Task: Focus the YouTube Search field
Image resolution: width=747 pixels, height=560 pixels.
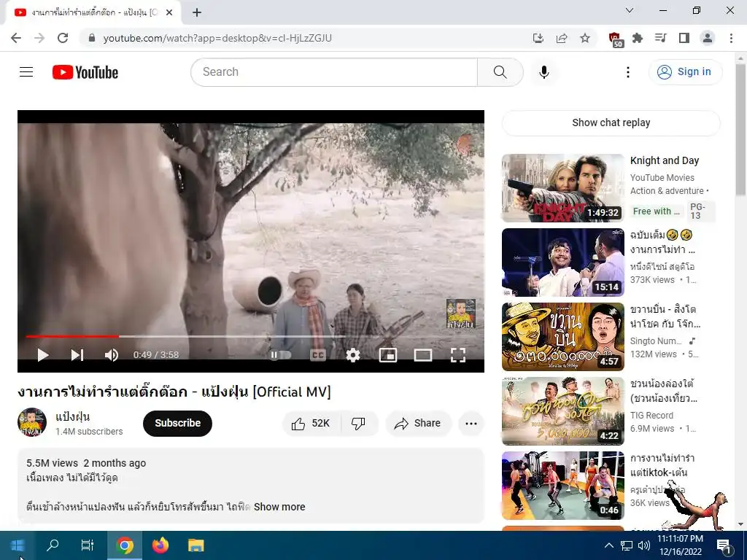Action: pos(334,72)
